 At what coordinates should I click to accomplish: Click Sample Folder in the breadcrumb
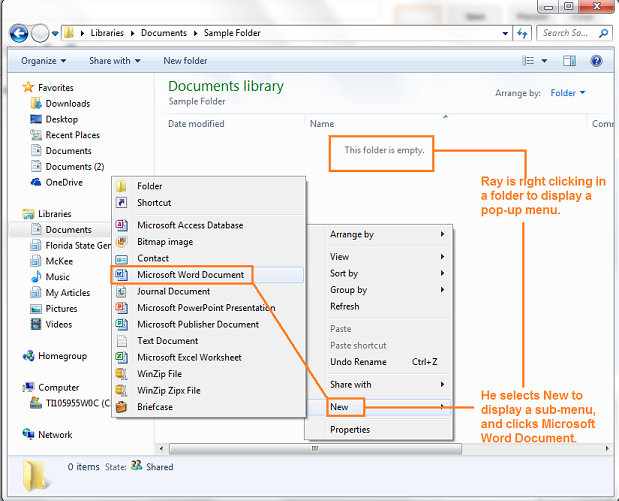pos(232,33)
